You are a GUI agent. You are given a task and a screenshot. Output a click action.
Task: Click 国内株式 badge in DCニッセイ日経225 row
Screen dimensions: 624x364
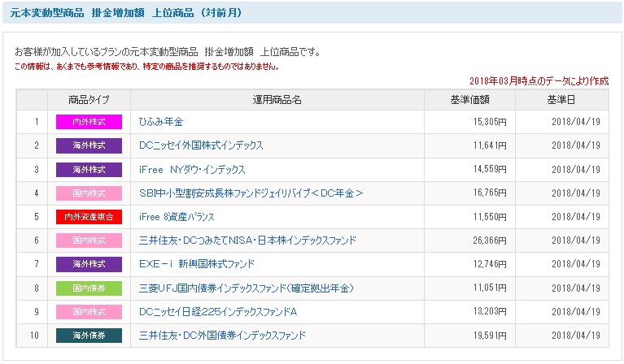coord(89,312)
